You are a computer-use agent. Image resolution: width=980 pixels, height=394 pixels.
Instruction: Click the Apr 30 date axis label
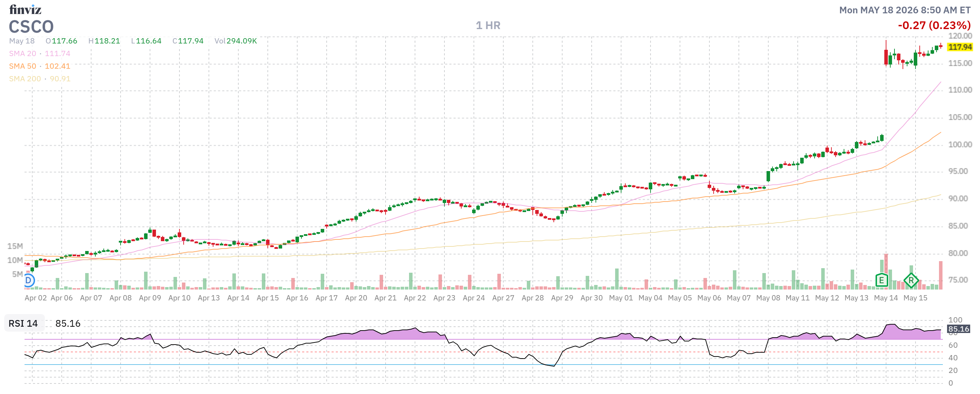pos(592,298)
